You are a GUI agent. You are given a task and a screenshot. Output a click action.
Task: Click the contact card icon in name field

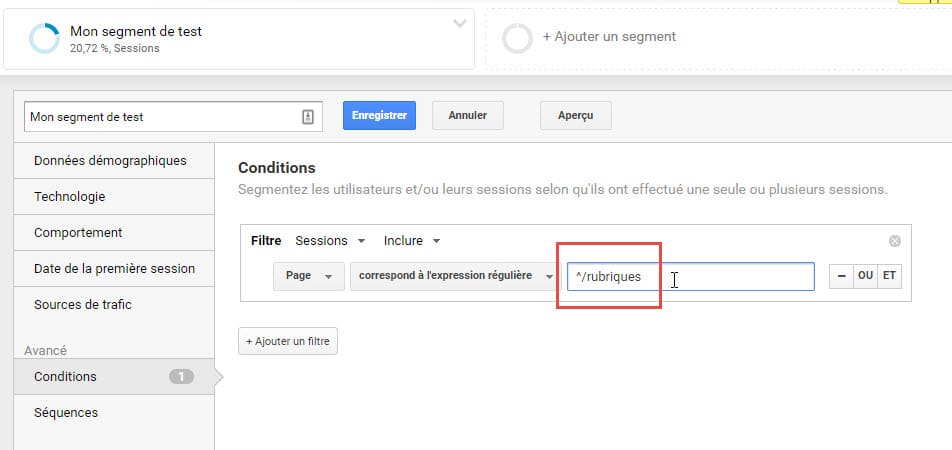(x=308, y=117)
